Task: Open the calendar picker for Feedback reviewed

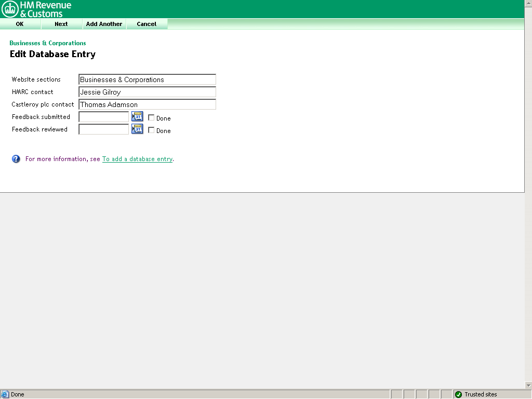Action: pos(137,129)
